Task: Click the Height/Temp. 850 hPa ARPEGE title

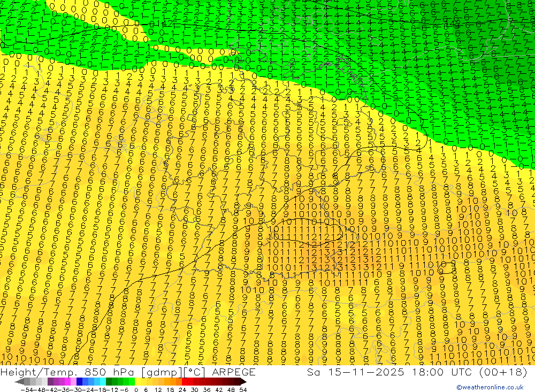Action: coord(128,372)
